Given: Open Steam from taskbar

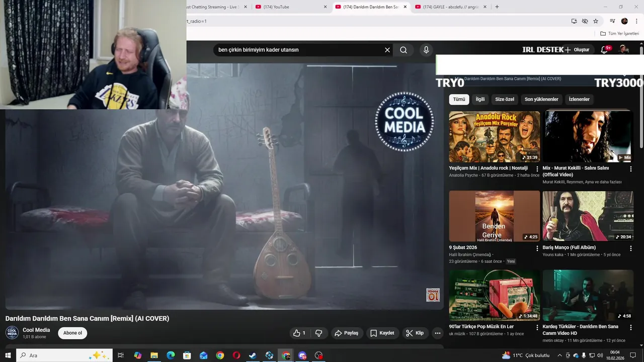Looking at the screenshot, I should pos(253,355).
